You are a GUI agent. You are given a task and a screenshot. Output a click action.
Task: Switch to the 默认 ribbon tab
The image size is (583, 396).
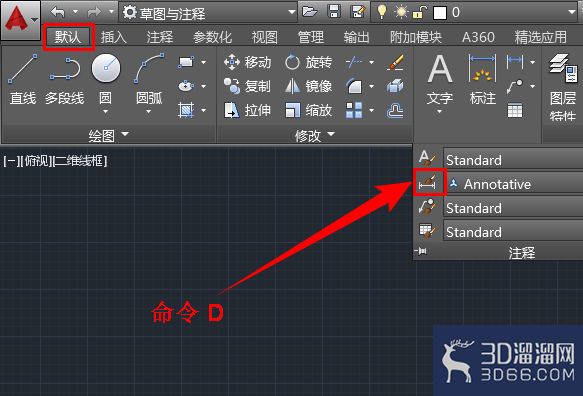tap(68, 37)
